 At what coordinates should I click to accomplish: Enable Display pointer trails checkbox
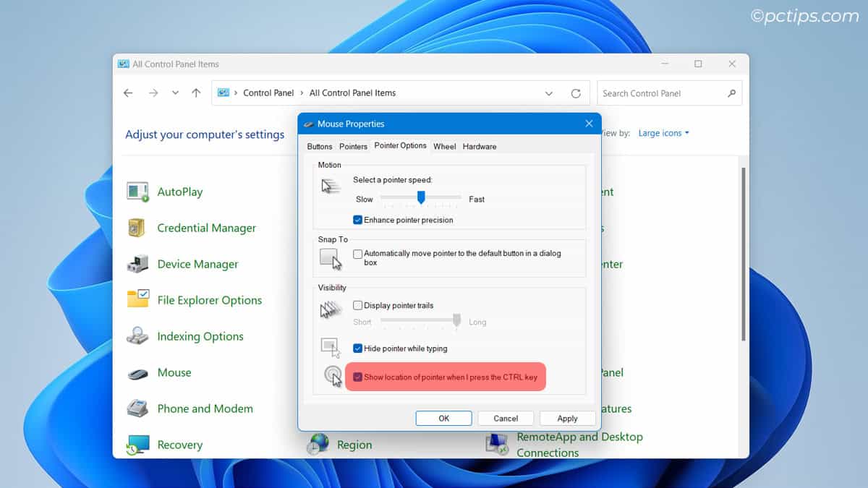tap(357, 306)
